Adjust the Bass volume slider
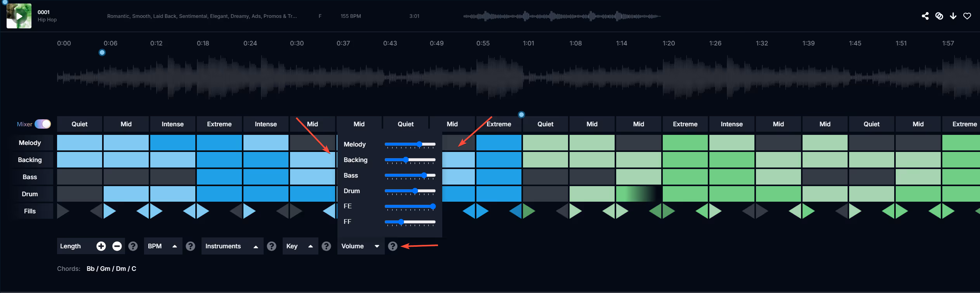The image size is (980, 293). click(x=410, y=175)
